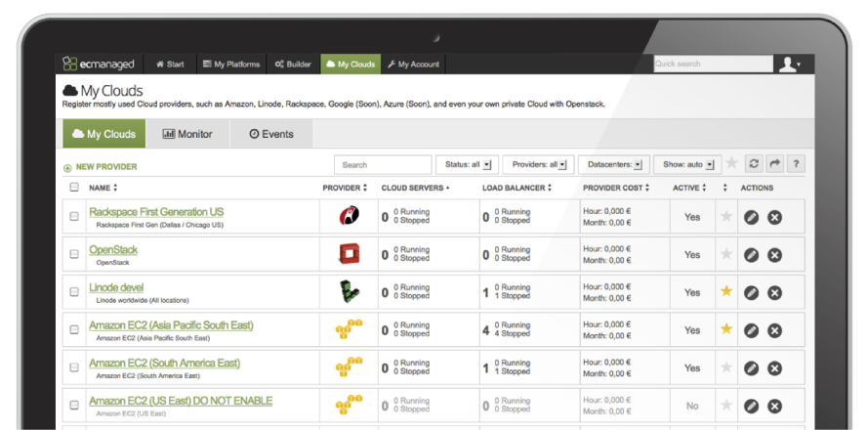The image size is (868, 430).
Task: Edit the OpenStack provider with pencil icon
Action: [751, 255]
